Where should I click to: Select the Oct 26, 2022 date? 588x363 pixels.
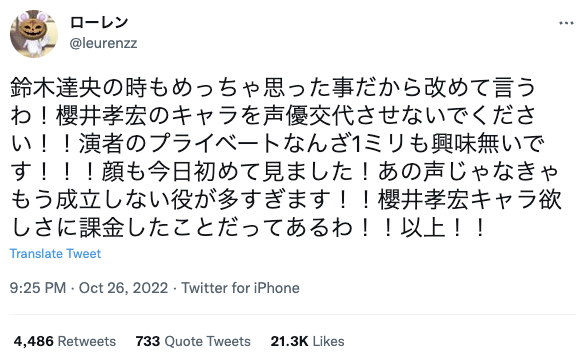click(x=123, y=288)
